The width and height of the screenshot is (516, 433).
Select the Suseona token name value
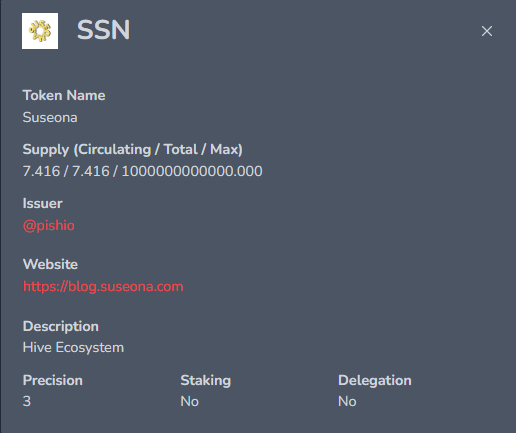50,117
